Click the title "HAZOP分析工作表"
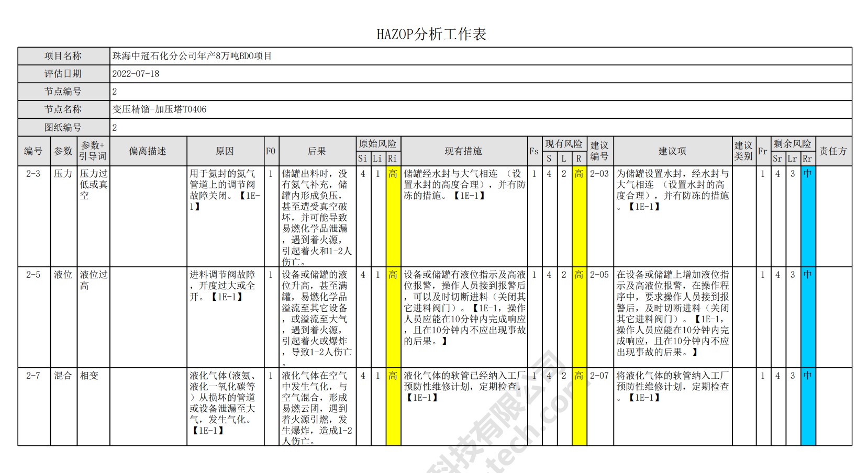This screenshot has height=473, width=868. [431, 35]
